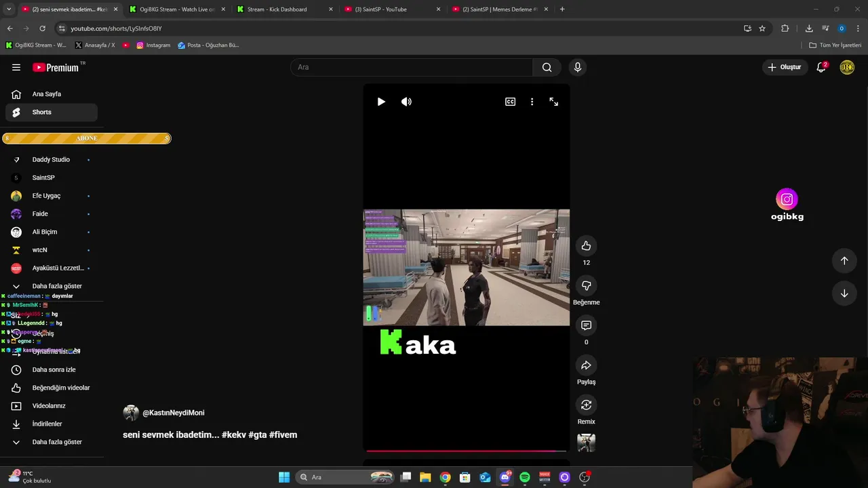
Task: Share the Short via Paylaş
Action: click(x=587, y=365)
